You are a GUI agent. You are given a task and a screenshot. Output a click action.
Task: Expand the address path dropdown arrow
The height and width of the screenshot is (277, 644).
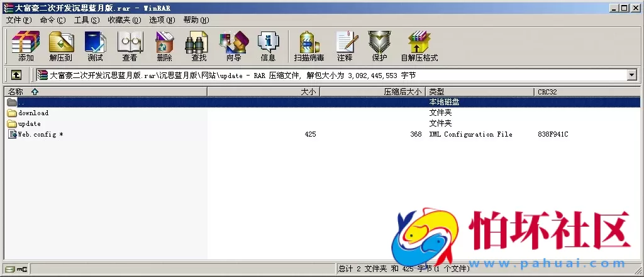coord(631,75)
